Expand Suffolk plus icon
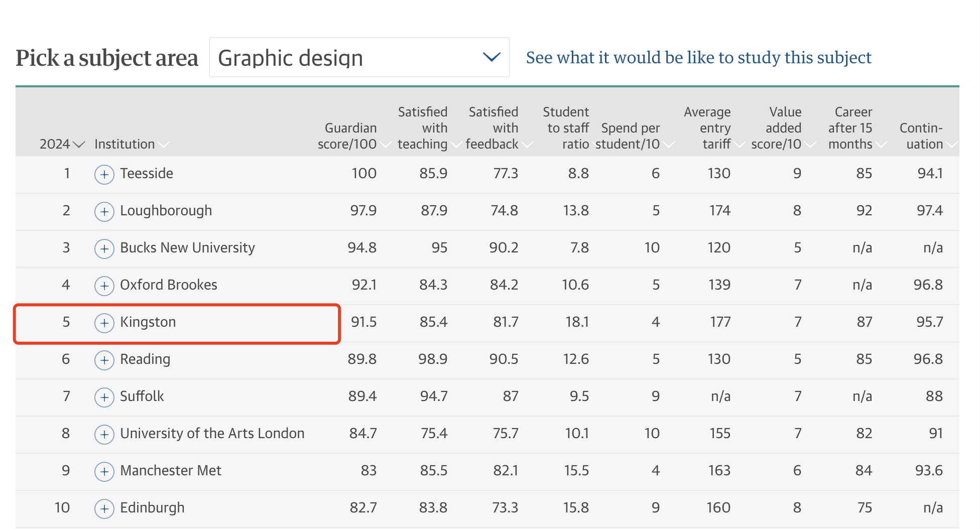This screenshot has height=529, width=980. pyautogui.click(x=104, y=398)
